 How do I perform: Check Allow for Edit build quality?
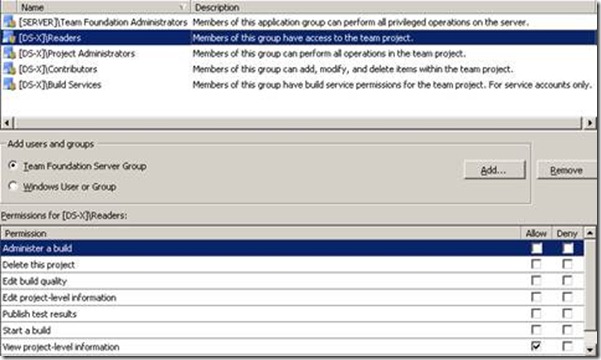536,281
